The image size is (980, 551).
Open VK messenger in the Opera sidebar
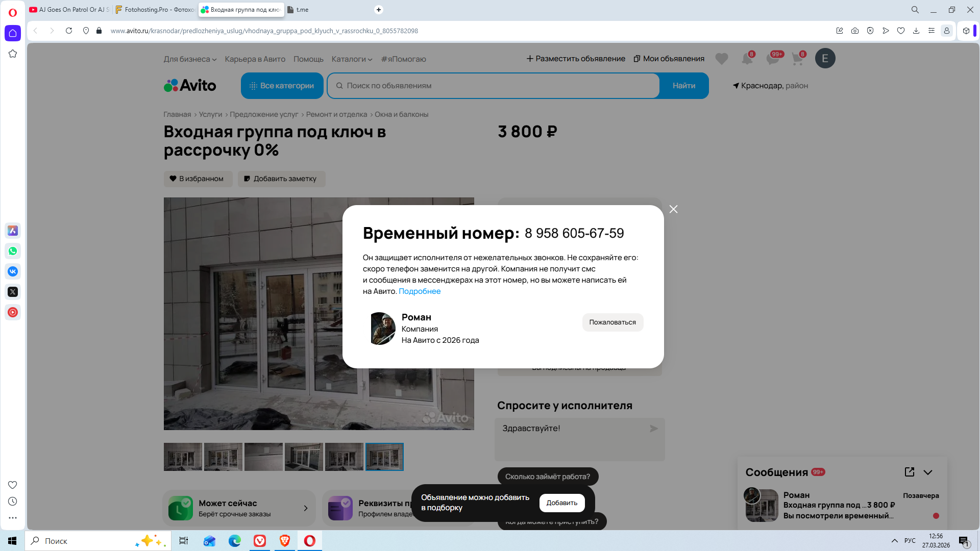click(13, 271)
